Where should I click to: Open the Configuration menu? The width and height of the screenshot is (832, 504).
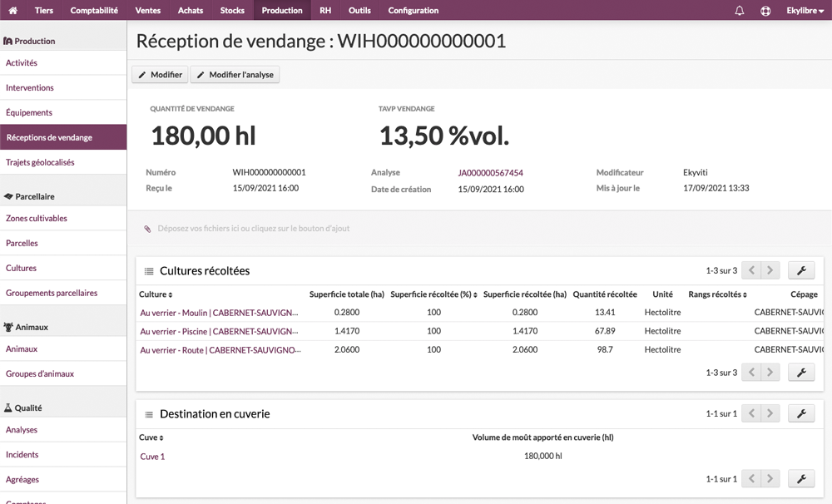tap(414, 10)
